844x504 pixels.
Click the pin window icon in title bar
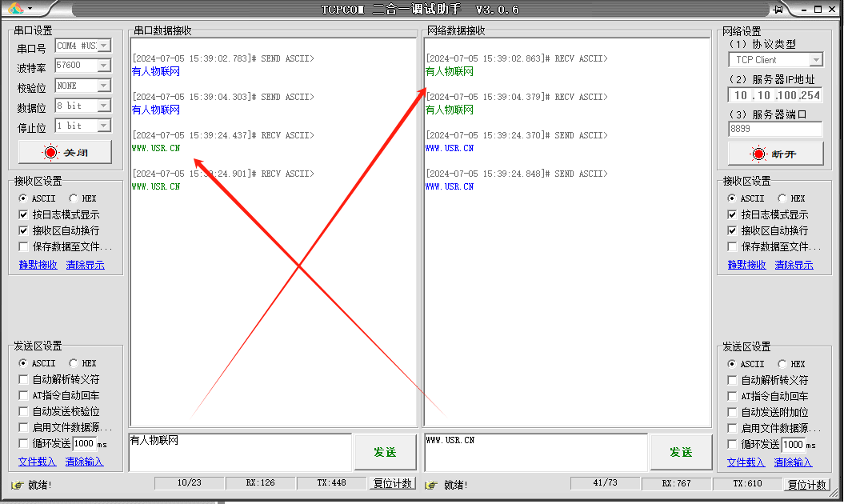[x=779, y=9]
